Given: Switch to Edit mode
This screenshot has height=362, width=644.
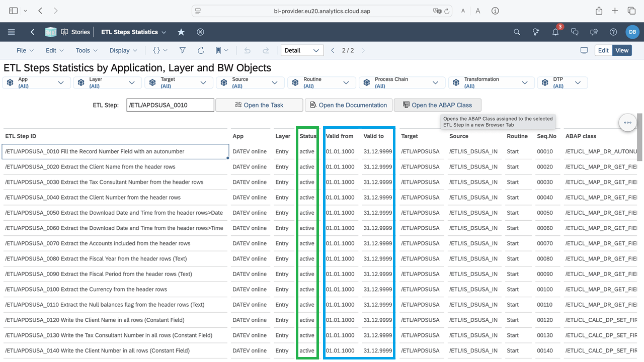Looking at the screenshot, I should (603, 50).
